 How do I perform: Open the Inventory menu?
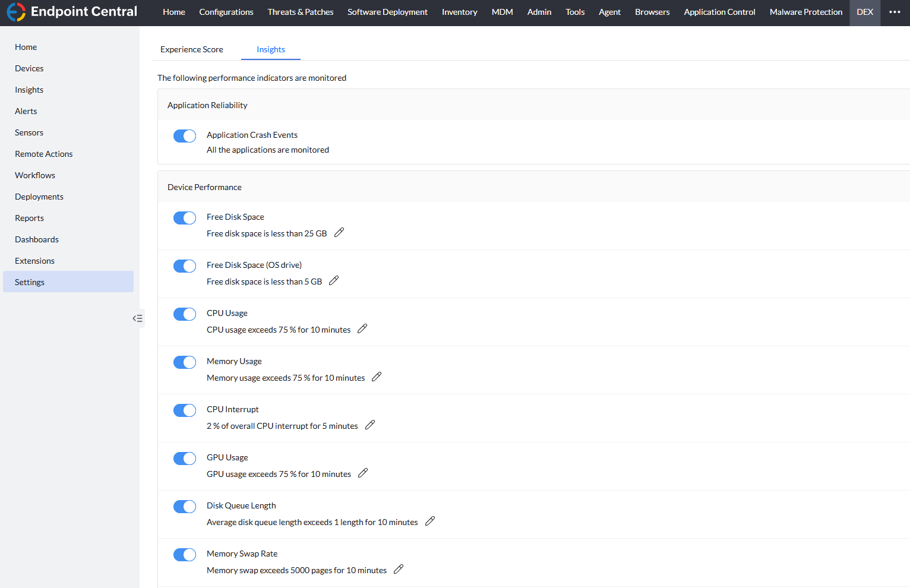(x=459, y=12)
